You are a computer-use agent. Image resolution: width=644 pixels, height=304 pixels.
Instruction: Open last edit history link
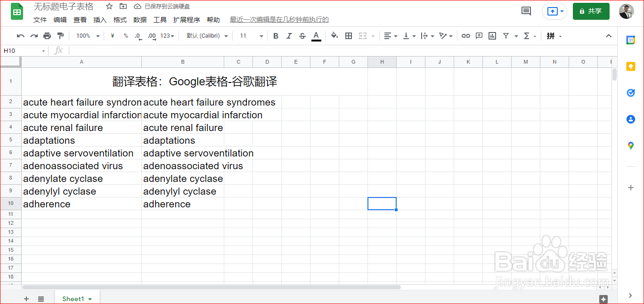coord(279,20)
